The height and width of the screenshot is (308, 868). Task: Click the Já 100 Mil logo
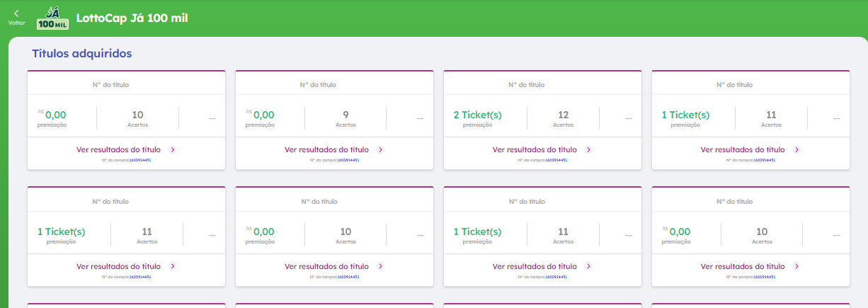pos(53,18)
